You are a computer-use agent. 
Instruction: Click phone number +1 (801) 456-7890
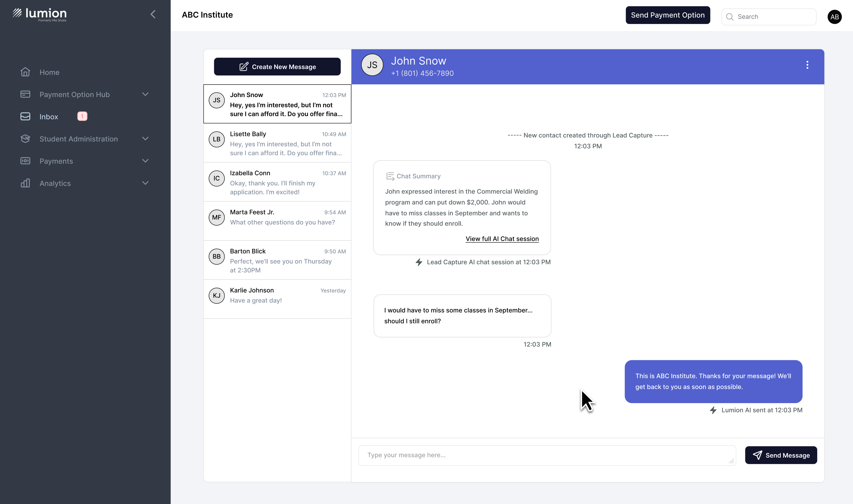tap(422, 73)
